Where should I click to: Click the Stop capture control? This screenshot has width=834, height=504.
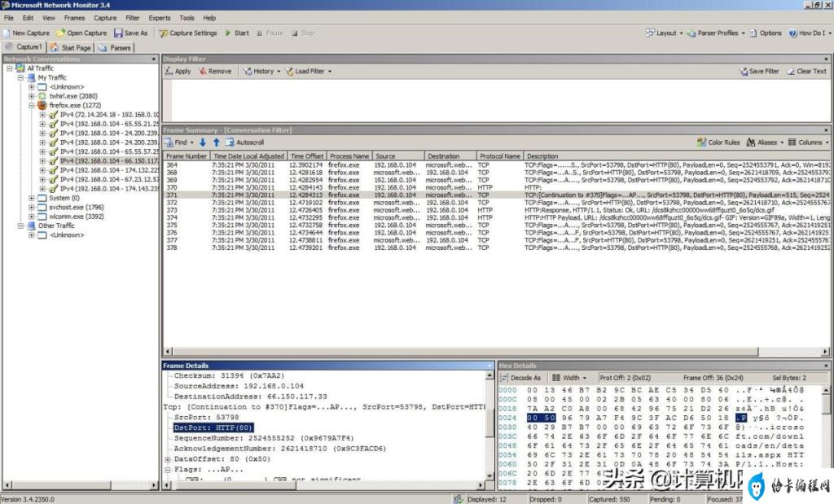pos(303,33)
